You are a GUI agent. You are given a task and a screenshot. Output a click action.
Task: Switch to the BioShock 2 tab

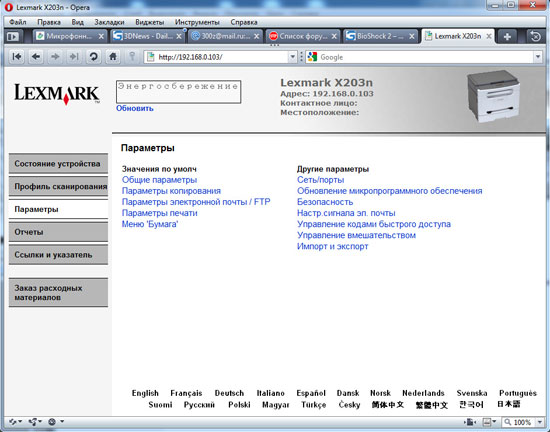tap(380, 36)
